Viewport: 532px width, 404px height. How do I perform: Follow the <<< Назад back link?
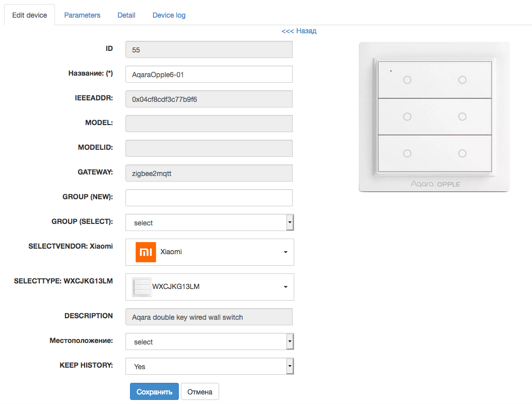[x=299, y=31]
